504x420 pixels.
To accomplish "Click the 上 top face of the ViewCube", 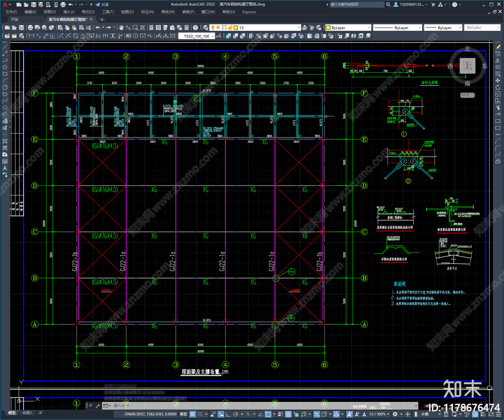I will tap(467, 66).
